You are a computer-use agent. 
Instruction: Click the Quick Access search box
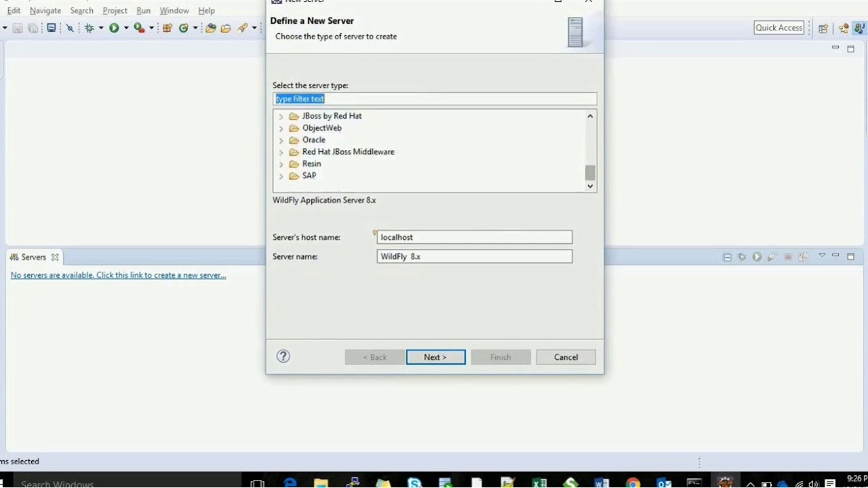(779, 28)
